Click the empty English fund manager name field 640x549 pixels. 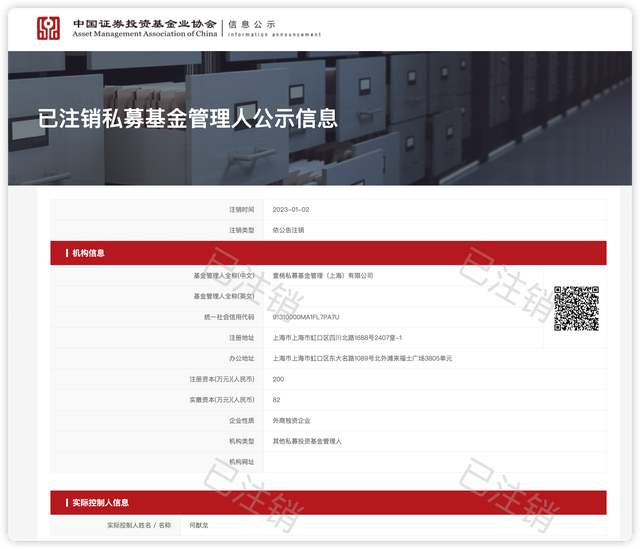pyautogui.click(x=400, y=296)
